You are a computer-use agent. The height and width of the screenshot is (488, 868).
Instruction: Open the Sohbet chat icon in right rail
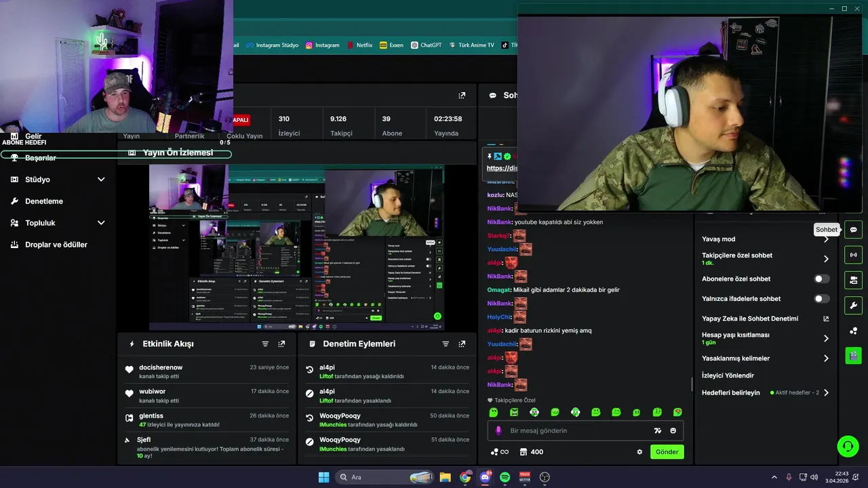tap(853, 230)
